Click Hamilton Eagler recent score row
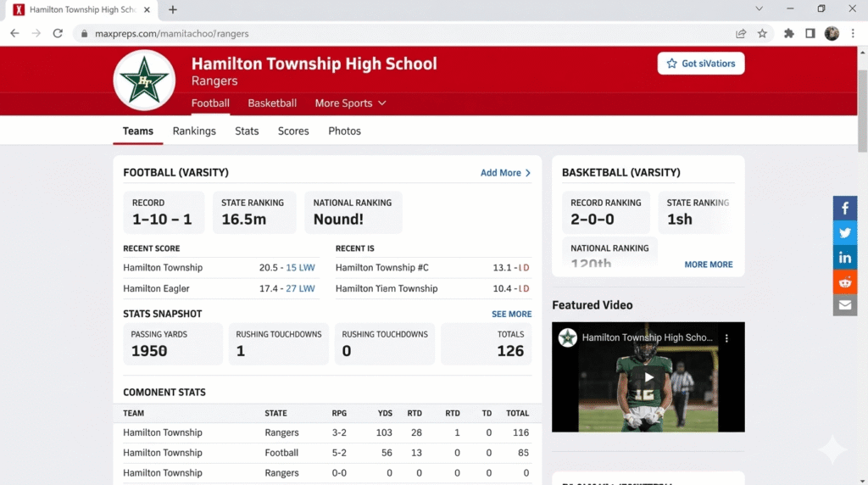 tap(221, 288)
